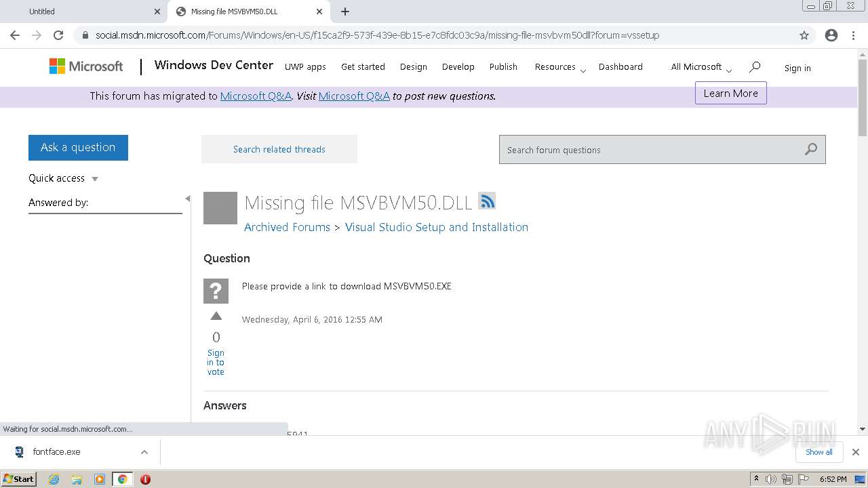
Task: Click the gray thread avatar thumbnail
Action: pyautogui.click(x=220, y=208)
